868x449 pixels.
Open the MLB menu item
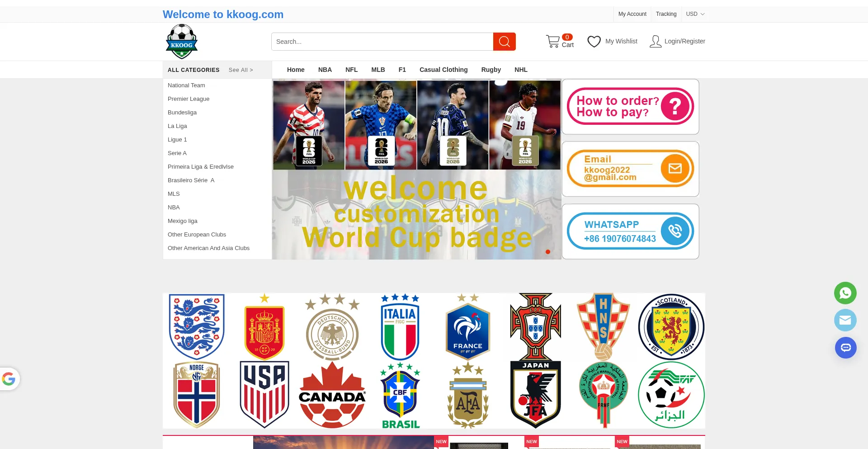[378, 70]
